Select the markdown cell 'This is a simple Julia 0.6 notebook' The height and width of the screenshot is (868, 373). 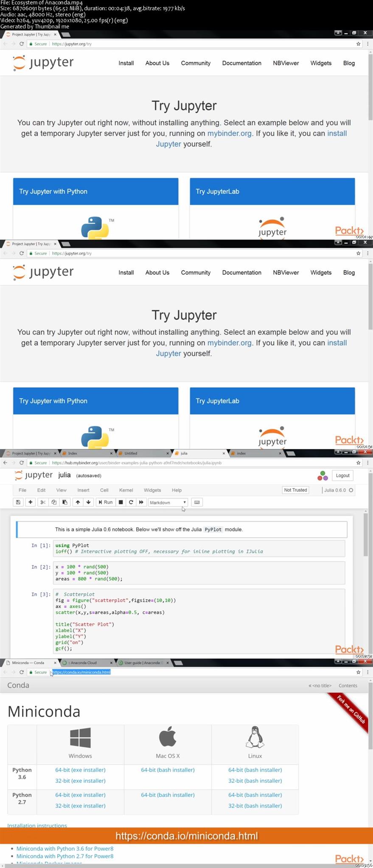(x=182, y=529)
